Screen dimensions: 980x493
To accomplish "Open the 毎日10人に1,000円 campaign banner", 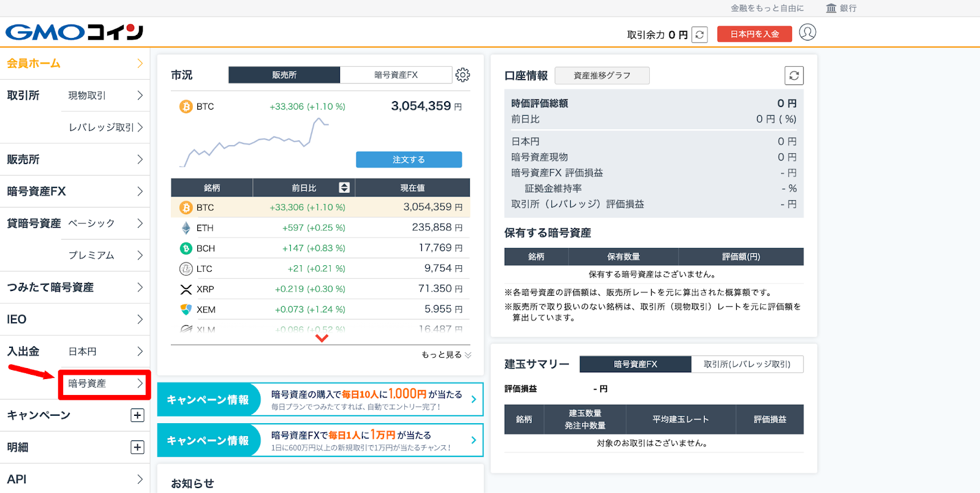I will [320, 399].
